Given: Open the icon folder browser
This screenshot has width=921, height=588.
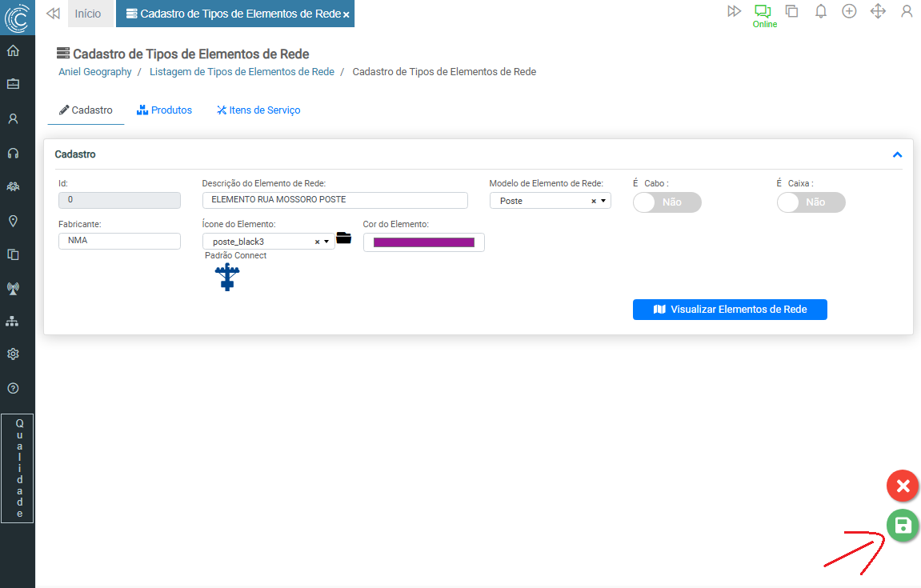Looking at the screenshot, I should (343, 238).
